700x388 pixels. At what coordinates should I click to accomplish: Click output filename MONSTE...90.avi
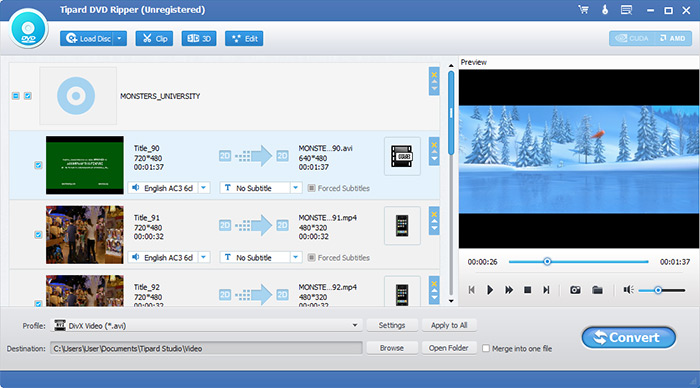click(325, 148)
